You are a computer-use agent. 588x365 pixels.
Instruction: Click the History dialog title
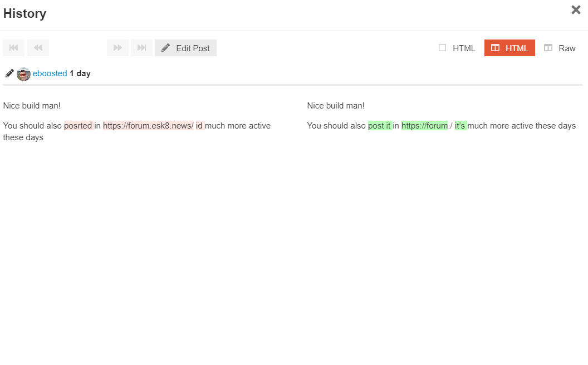[x=24, y=14]
